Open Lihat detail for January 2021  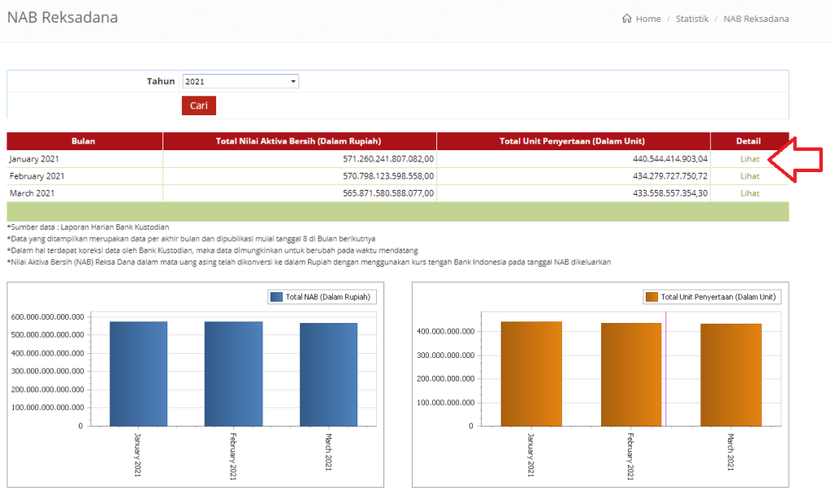pos(749,159)
